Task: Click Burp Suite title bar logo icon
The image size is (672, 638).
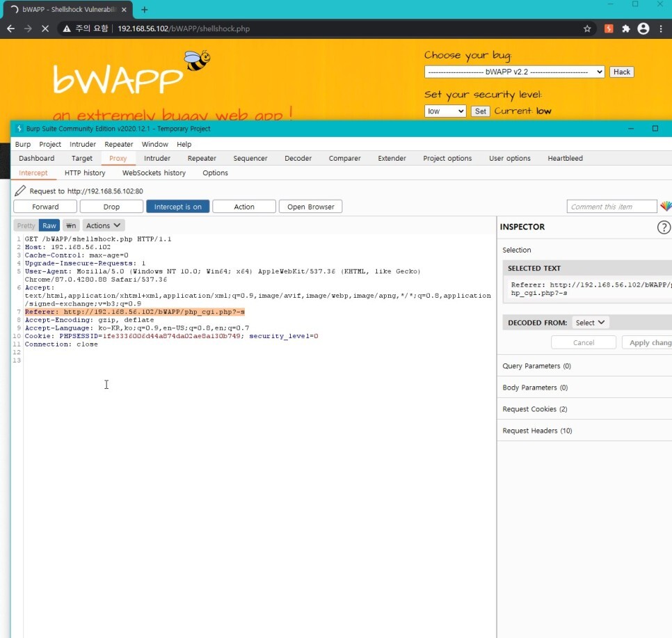Action: 19,129
